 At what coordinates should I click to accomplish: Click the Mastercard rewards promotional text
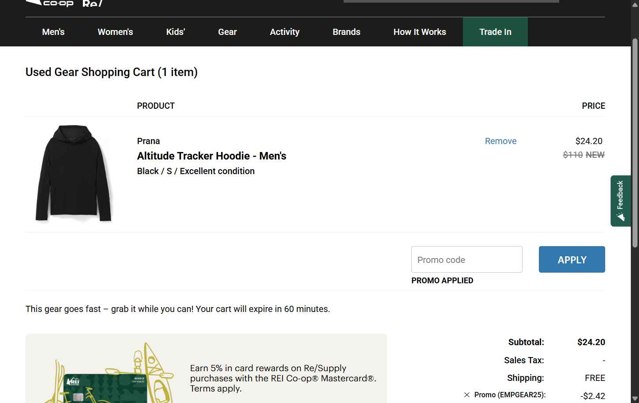(x=283, y=379)
